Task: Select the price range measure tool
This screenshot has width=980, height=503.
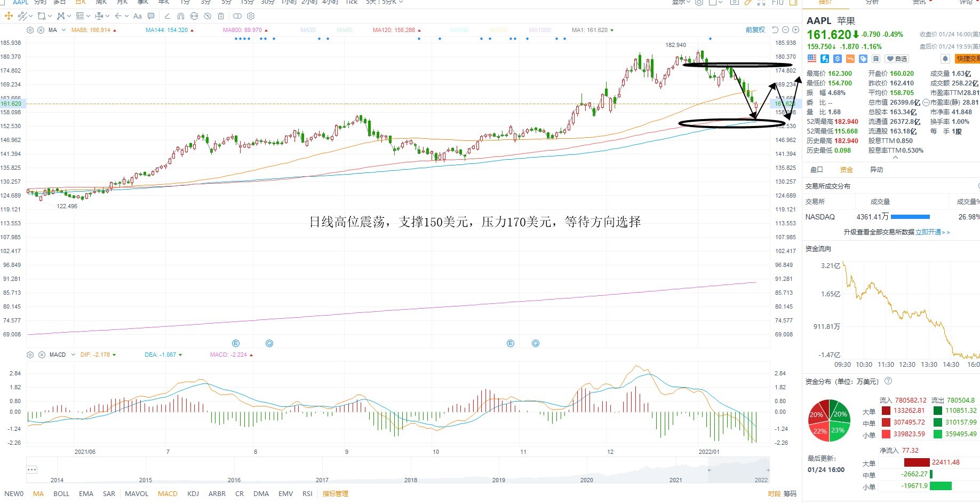Action: 99,16
